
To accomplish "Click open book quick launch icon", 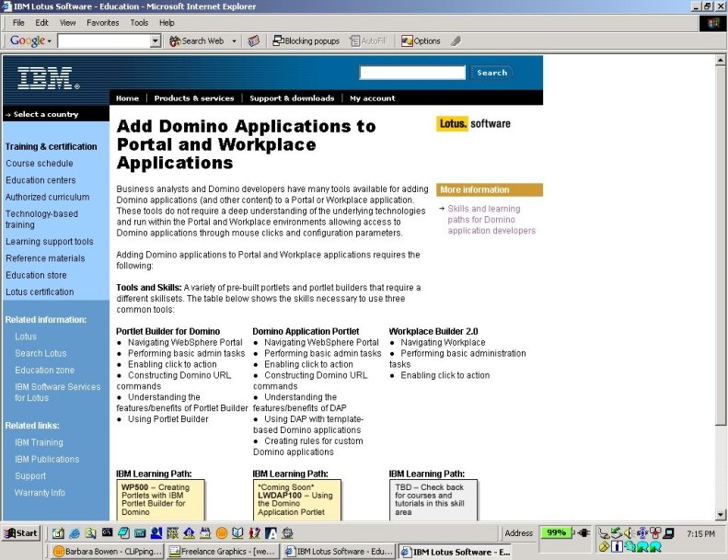I will 237,533.
